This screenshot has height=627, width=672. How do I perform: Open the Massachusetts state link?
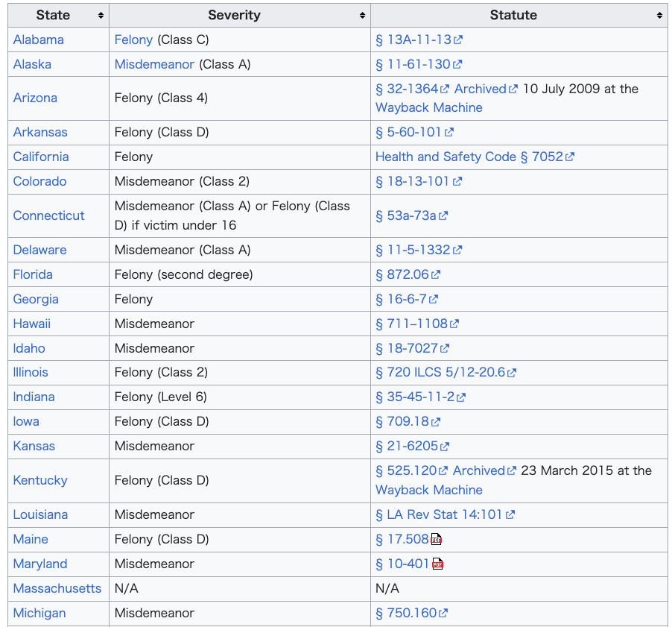[x=57, y=588]
